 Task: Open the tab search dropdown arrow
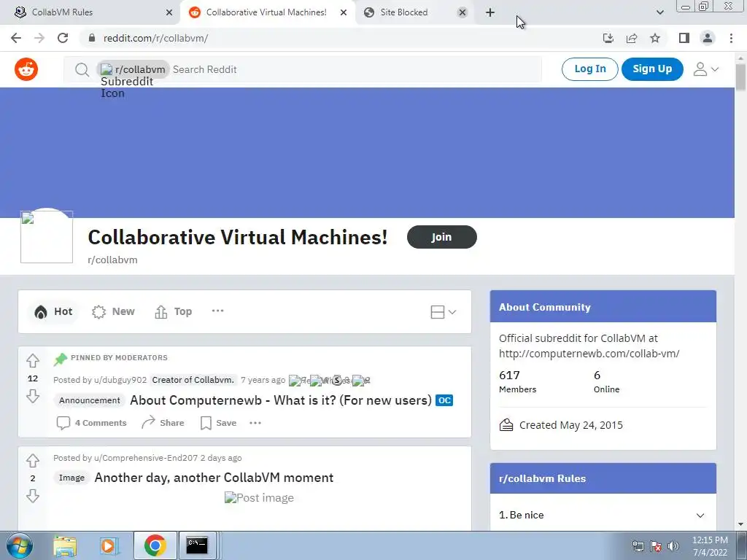coord(659,12)
